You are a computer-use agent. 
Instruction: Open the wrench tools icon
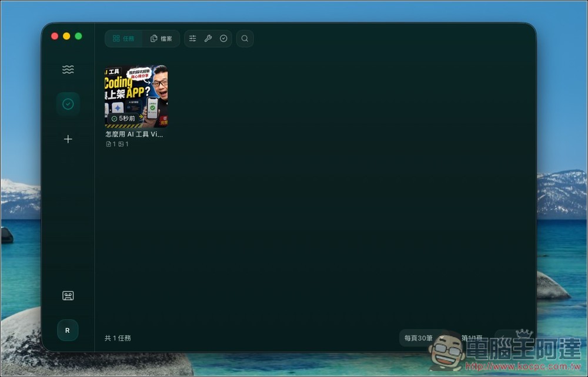208,39
